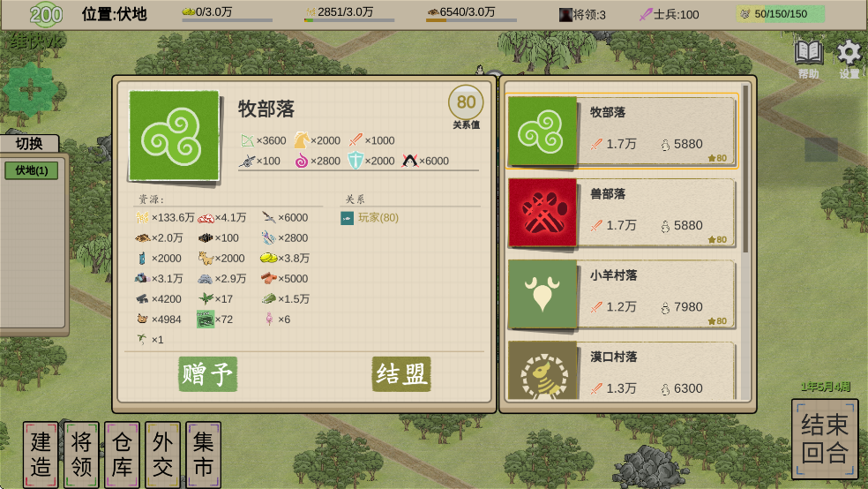Image resolution: width=868 pixels, height=489 pixels.
Task: Select the 伏地(1) location entry
Action: [32, 170]
